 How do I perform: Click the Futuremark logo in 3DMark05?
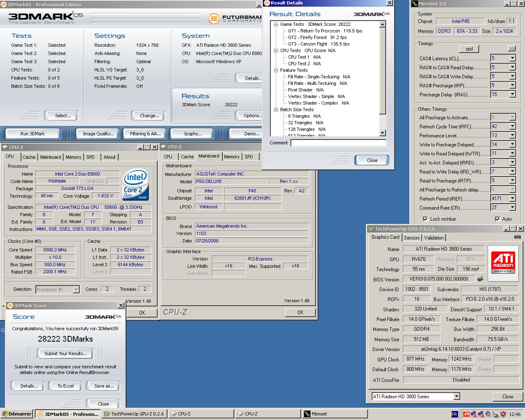pos(214,18)
